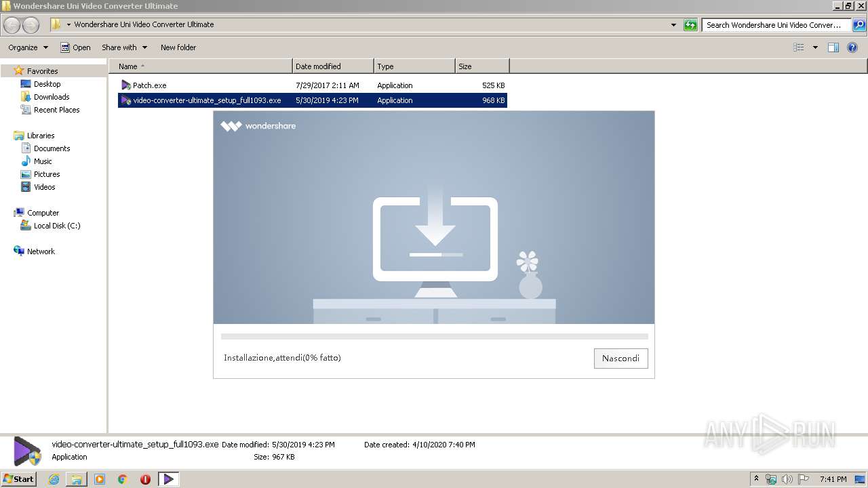Open Recent Places in sidebar
868x488 pixels.
[56, 110]
